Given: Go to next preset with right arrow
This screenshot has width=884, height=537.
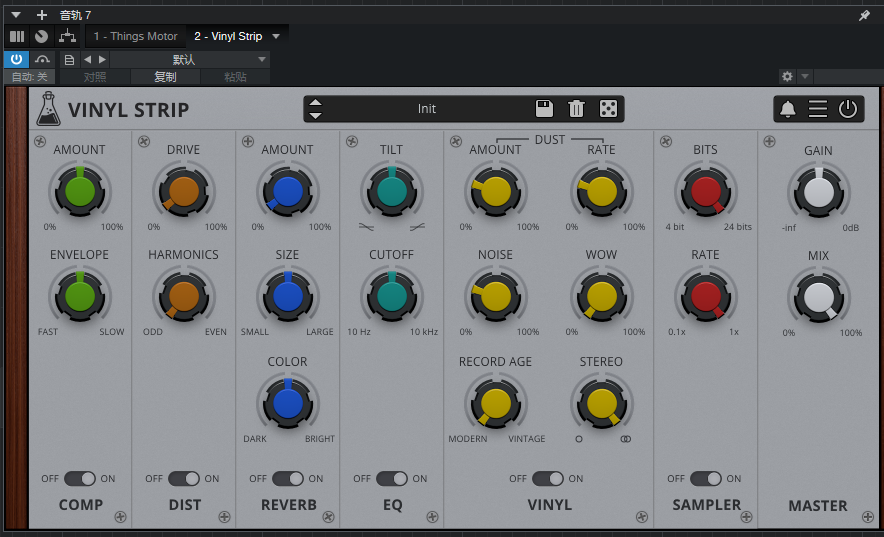Looking at the screenshot, I should [x=102, y=59].
